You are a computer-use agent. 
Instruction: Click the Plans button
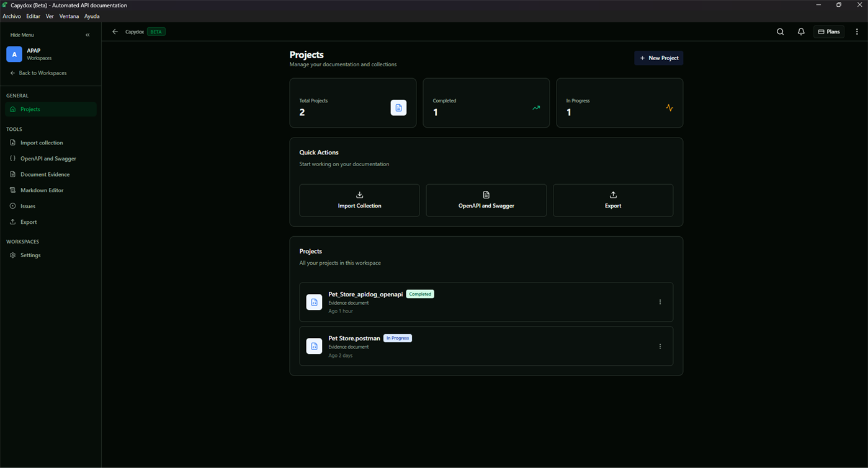829,32
